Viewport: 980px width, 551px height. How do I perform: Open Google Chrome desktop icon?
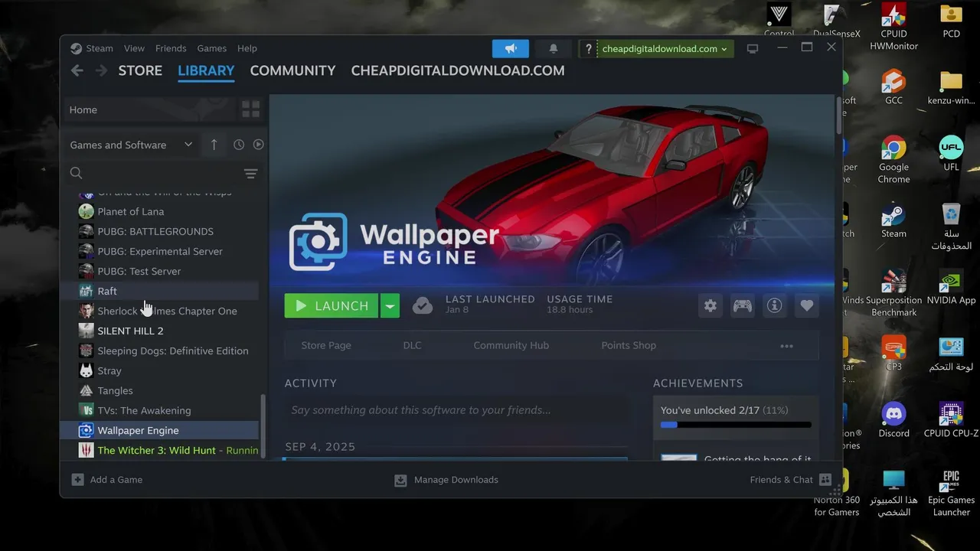pos(893,160)
